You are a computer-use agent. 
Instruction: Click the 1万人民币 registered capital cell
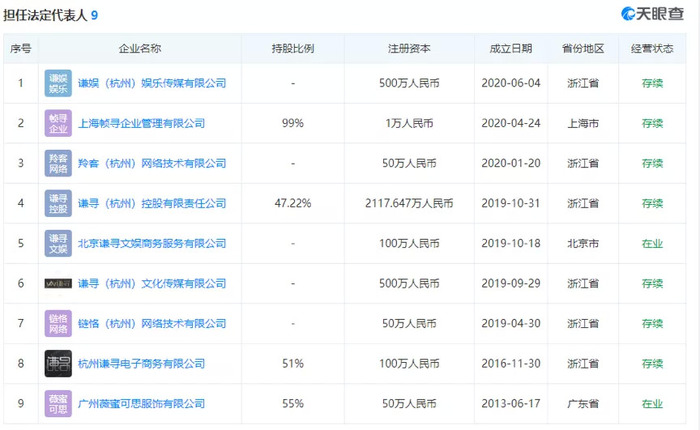click(x=409, y=123)
